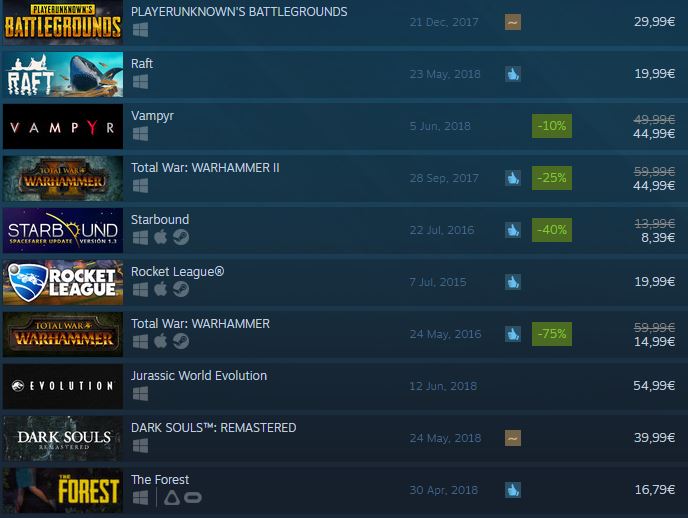Click the SteamOS platform icon under Starbound
The image size is (688, 518).
pos(181,237)
